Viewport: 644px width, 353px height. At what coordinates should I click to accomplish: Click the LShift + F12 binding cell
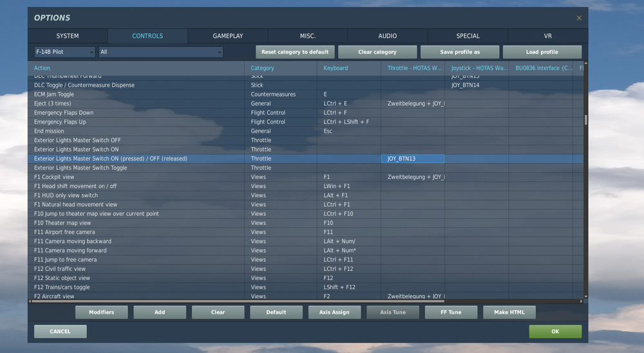[x=349, y=287]
